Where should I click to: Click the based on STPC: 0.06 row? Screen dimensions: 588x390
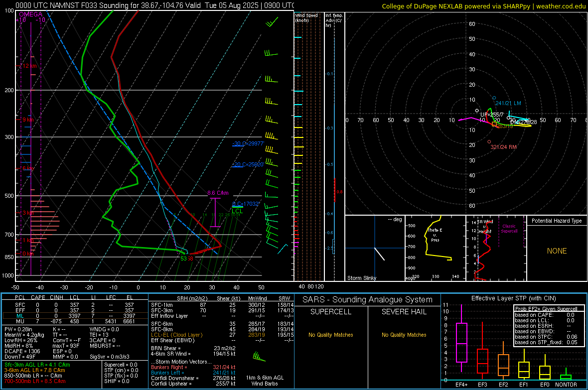coord(546,337)
